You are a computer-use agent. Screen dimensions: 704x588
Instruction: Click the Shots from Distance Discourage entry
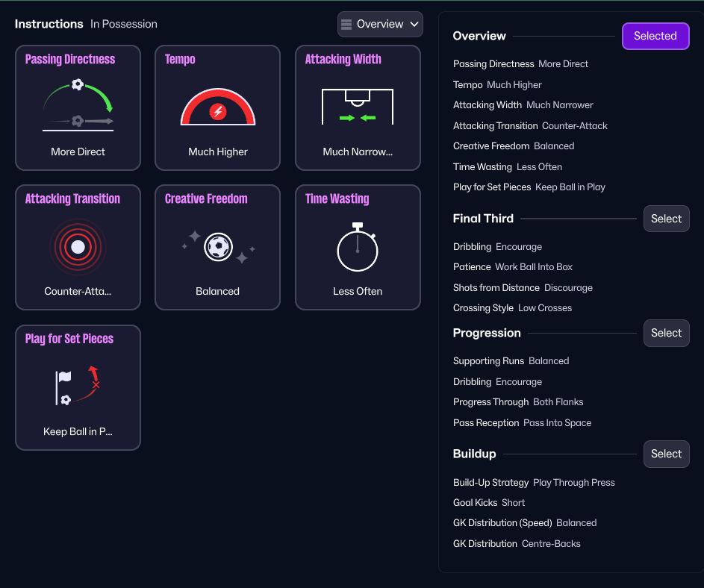(523, 288)
